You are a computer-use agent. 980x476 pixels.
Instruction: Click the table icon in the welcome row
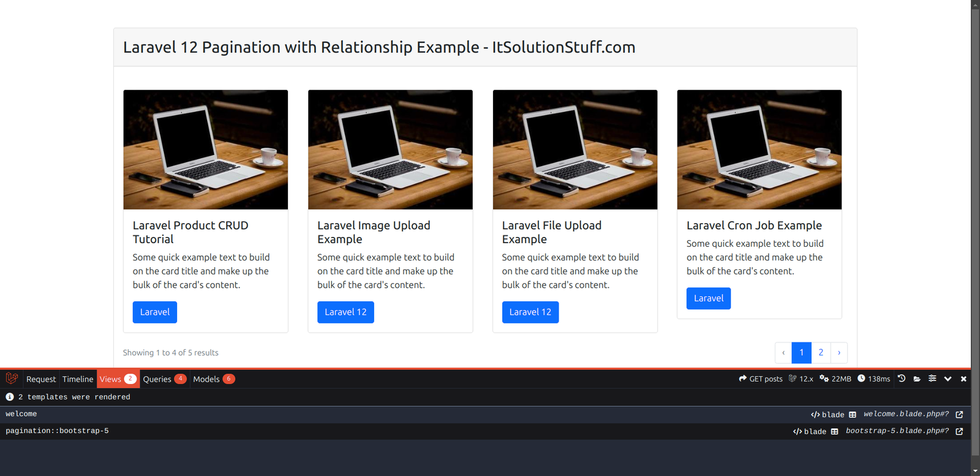coord(853,415)
